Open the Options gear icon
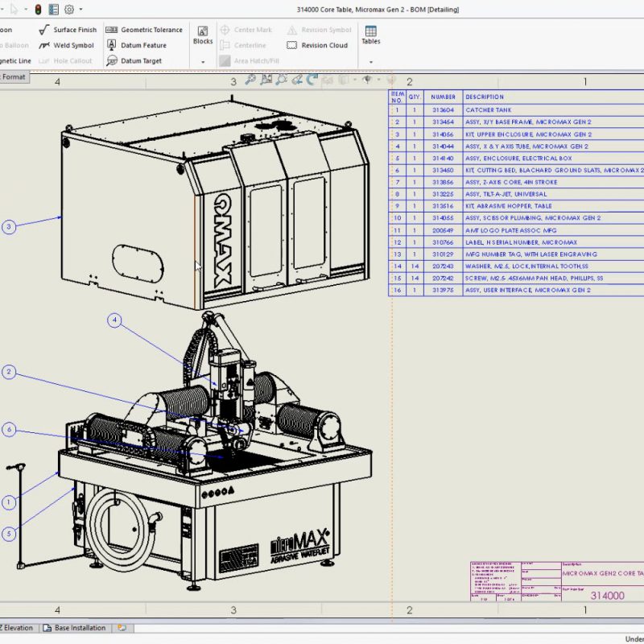The width and height of the screenshot is (644, 644). [x=69, y=9]
